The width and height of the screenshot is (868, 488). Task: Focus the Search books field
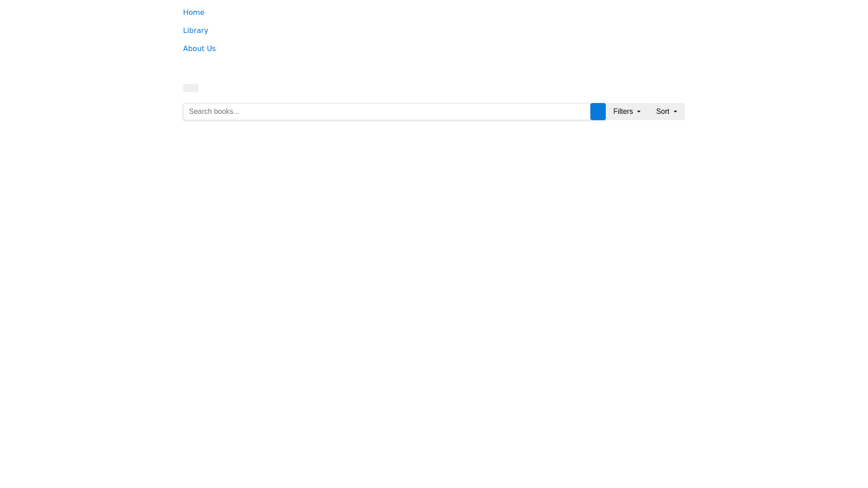[x=387, y=112]
